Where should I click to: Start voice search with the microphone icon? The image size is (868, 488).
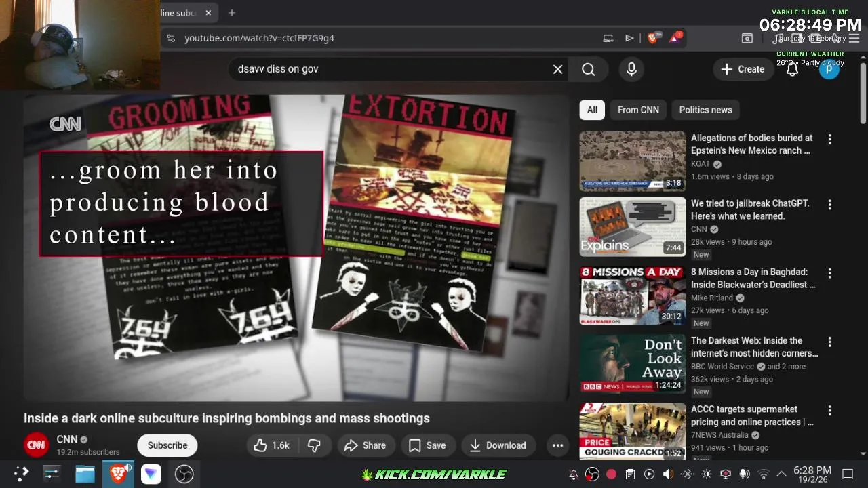pos(631,69)
